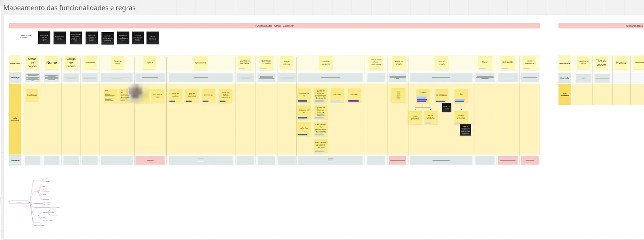Click the "quant. de itens vs. valor de desconto" note

click(x=321, y=112)
